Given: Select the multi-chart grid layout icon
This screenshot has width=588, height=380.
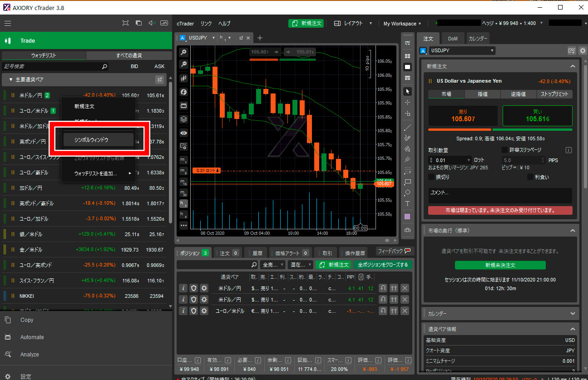Looking at the screenshot, I should [x=407, y=56].
